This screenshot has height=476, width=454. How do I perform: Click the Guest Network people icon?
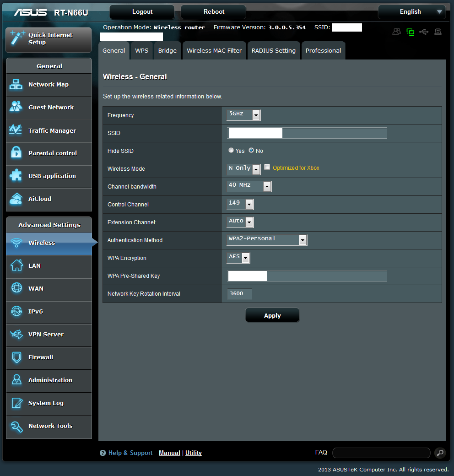point(16,107)
